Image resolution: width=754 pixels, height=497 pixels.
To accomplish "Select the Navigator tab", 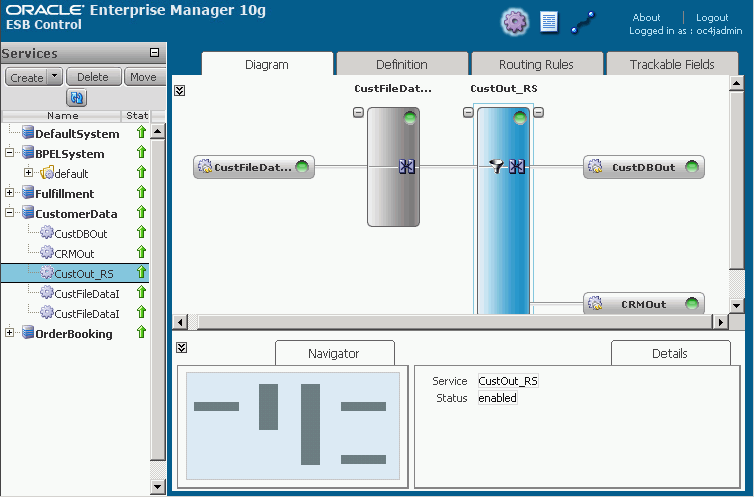I will click(334, 353).
